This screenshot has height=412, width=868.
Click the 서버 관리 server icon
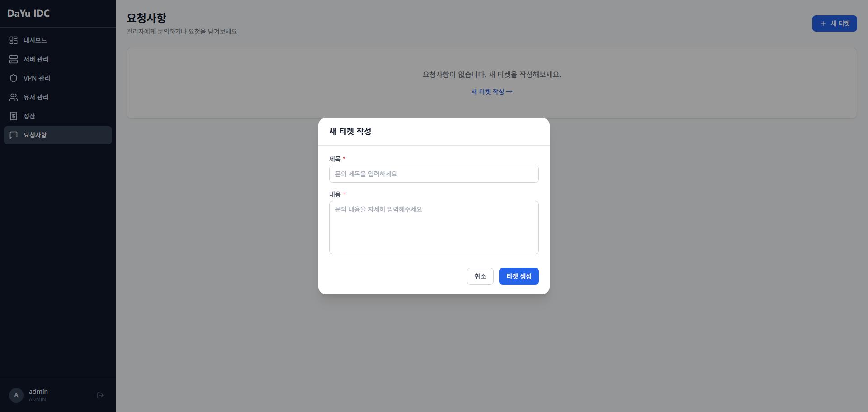click(13, 59)
